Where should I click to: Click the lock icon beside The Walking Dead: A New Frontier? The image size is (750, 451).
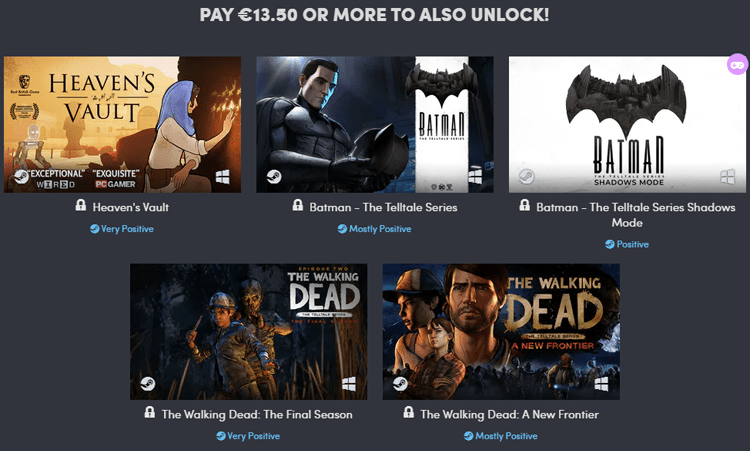click(408, 412)
